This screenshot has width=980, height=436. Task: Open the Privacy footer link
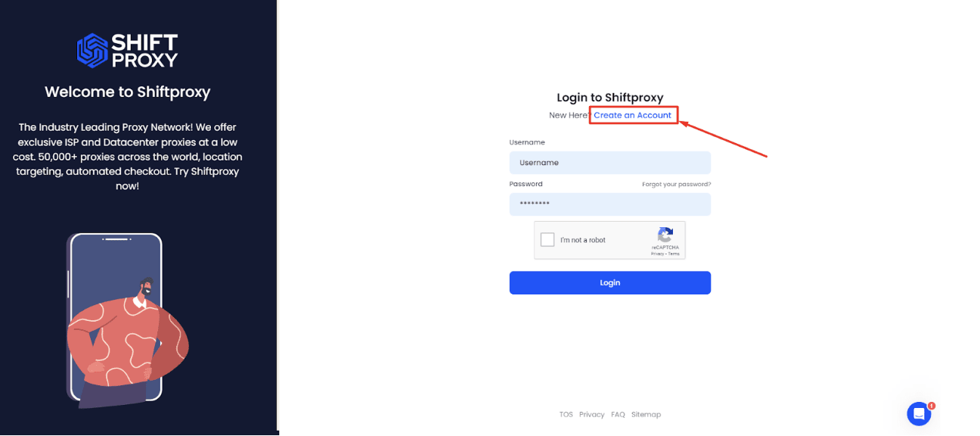click(x=592, y=415)
